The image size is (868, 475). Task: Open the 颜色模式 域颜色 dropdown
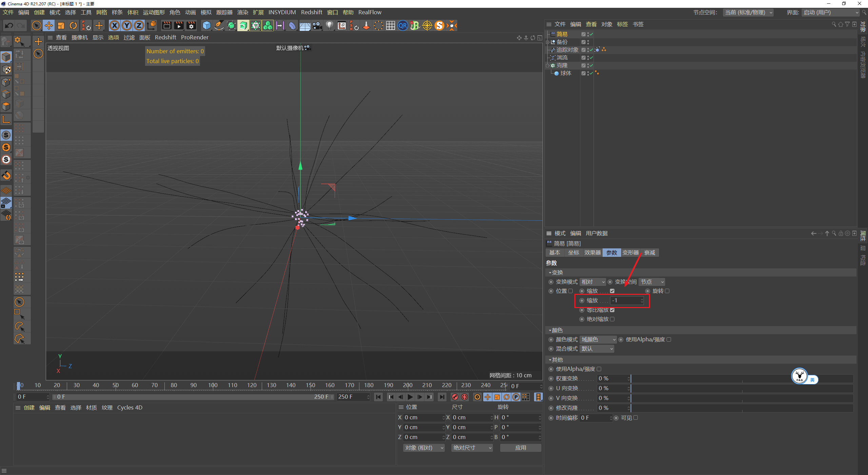(597, 339)
